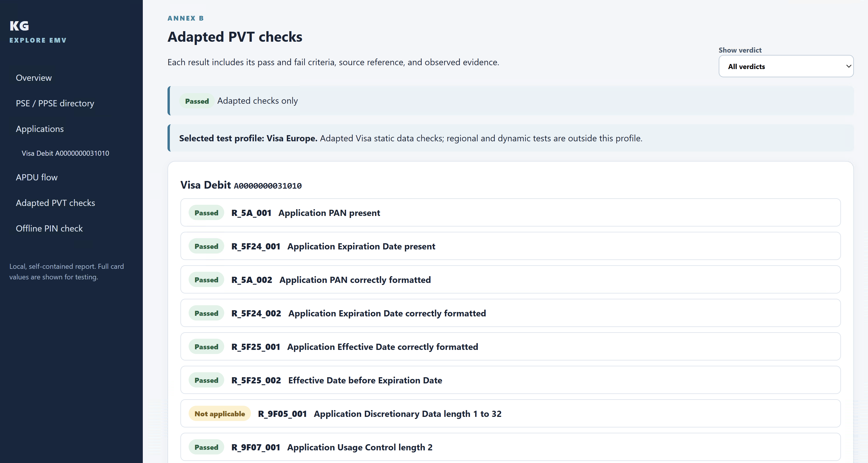This screenshot has width=868, height=463.
Task: Click the Not applicable verdict badge
Action: tap(220, 414)
